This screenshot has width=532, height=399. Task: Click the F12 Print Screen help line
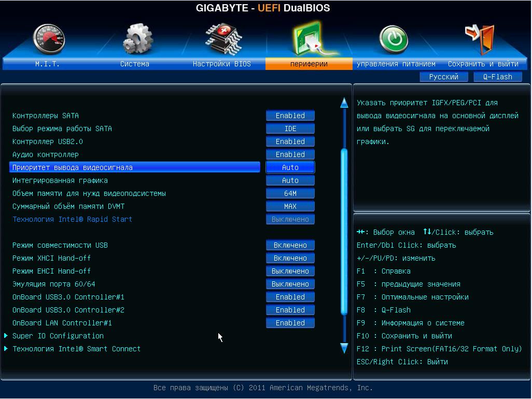(x=439, y=349)
